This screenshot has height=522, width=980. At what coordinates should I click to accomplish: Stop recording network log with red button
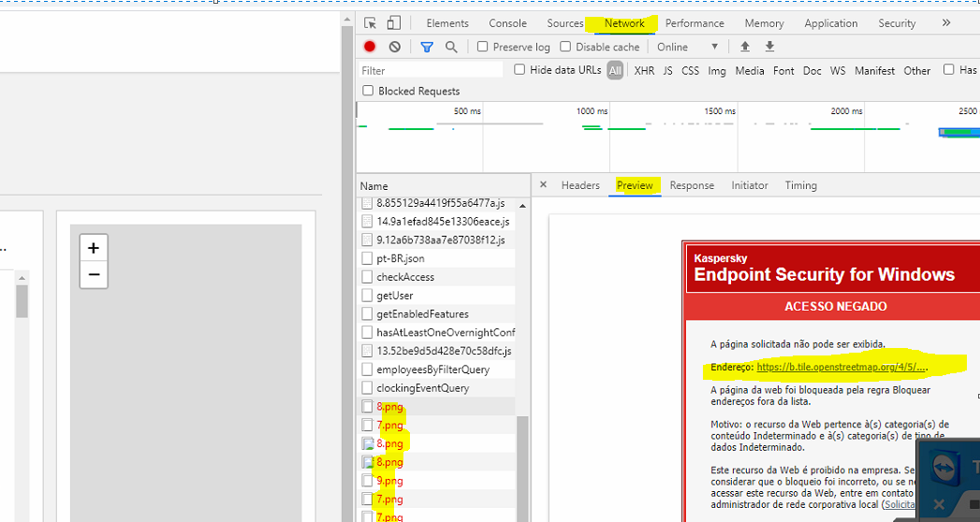click(370, 47)
